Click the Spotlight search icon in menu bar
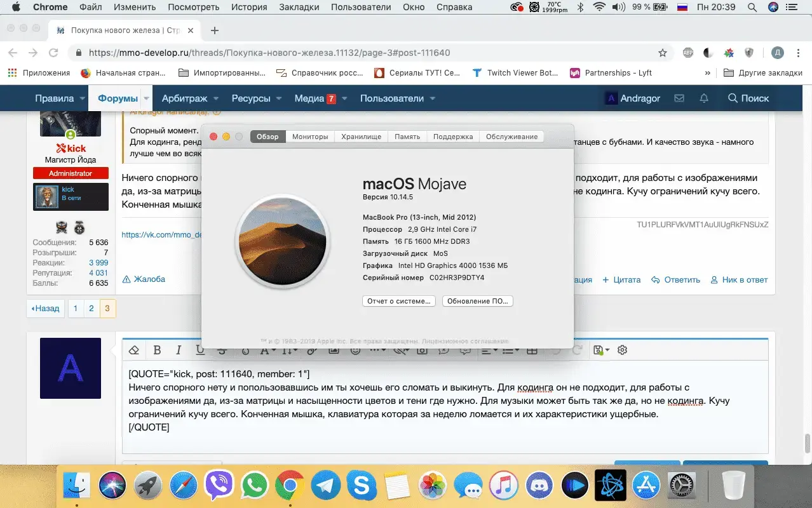Screen dimensions: 812x508 pos(752,7)
